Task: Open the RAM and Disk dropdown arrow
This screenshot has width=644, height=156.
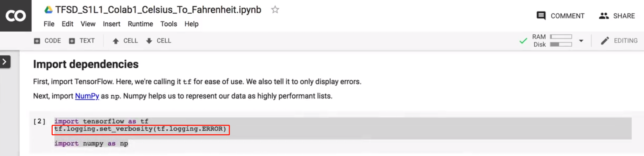Action: 581,41
